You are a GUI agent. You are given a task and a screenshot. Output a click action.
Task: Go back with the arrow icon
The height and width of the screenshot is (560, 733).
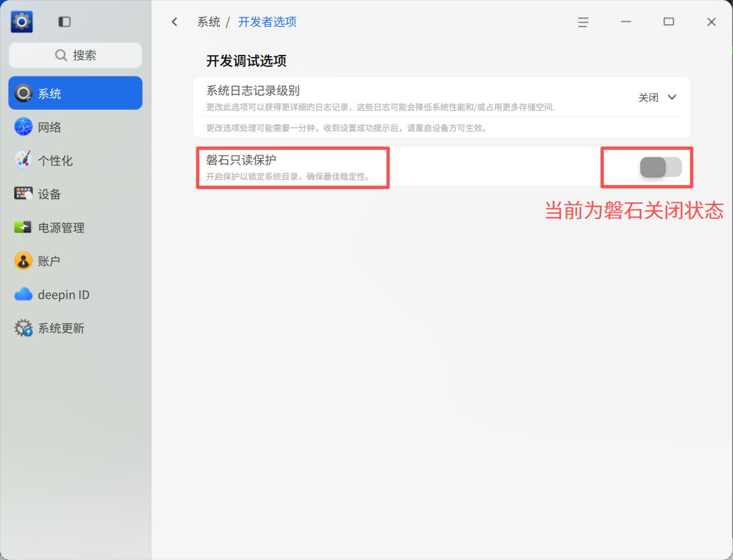click(174, 21)
